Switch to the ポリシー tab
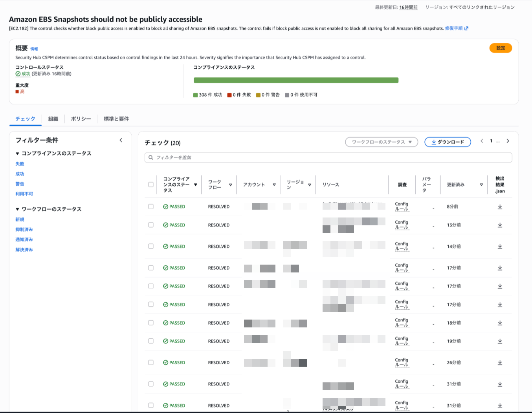This screenshot has width=532, height=413. 81,119
